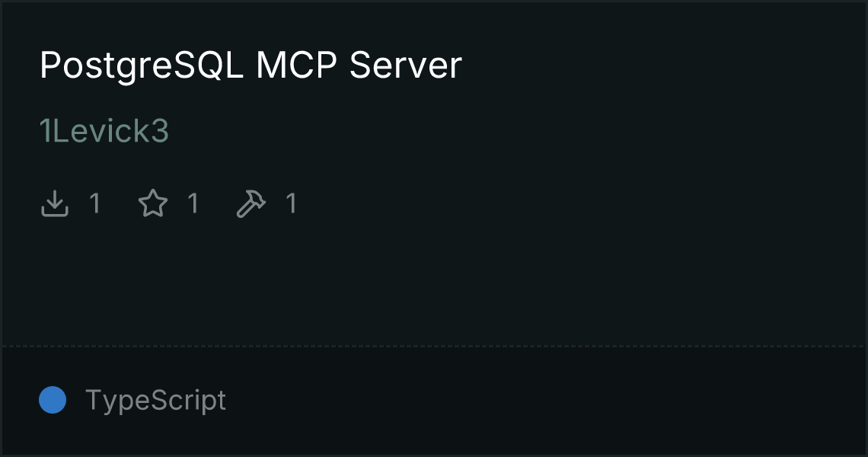Click the word Server in the heading

[x=405, y=66]
